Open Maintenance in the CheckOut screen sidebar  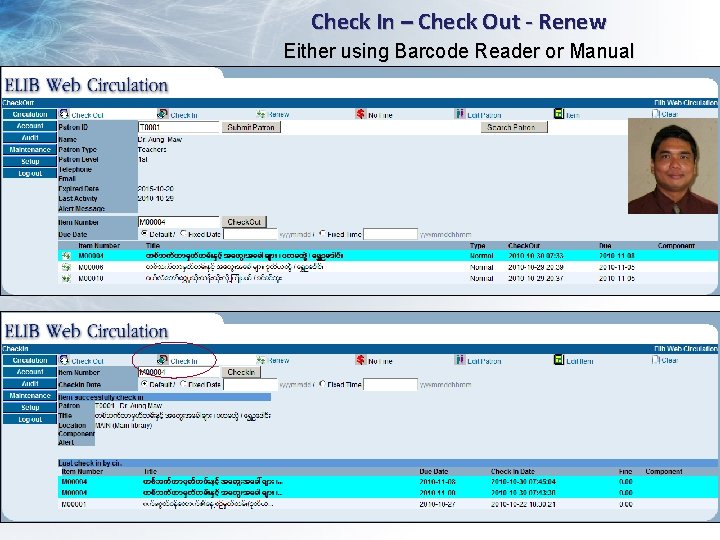[30, 150]
